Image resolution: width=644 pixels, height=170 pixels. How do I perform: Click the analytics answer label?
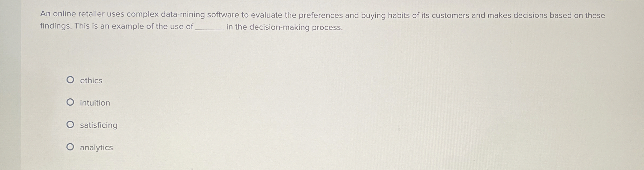(96, 146)
